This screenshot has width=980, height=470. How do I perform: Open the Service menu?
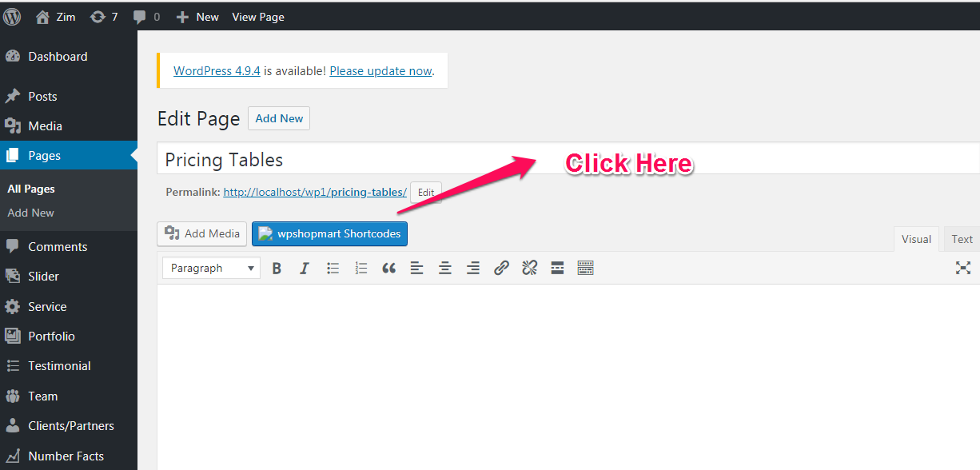(69, 306)
